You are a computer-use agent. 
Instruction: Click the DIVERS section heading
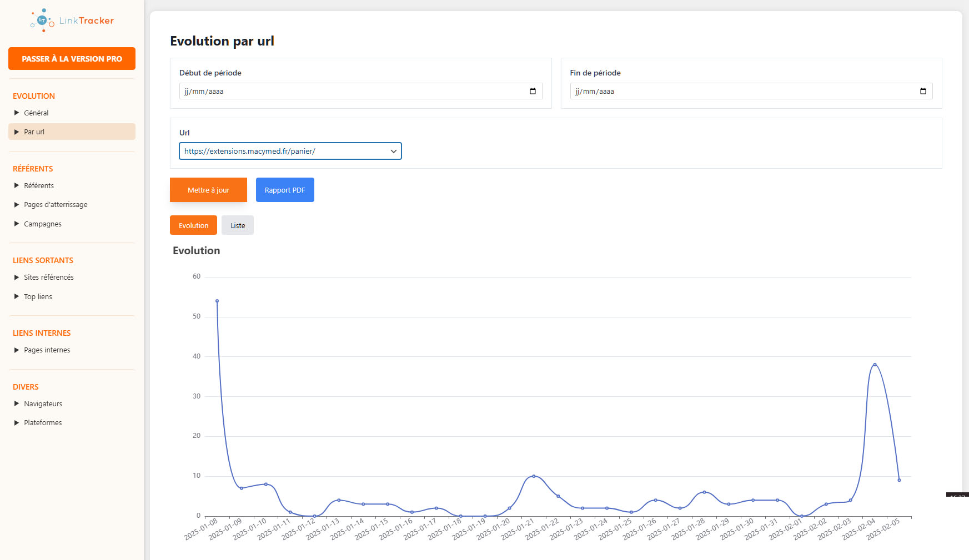tap(26, 387)
